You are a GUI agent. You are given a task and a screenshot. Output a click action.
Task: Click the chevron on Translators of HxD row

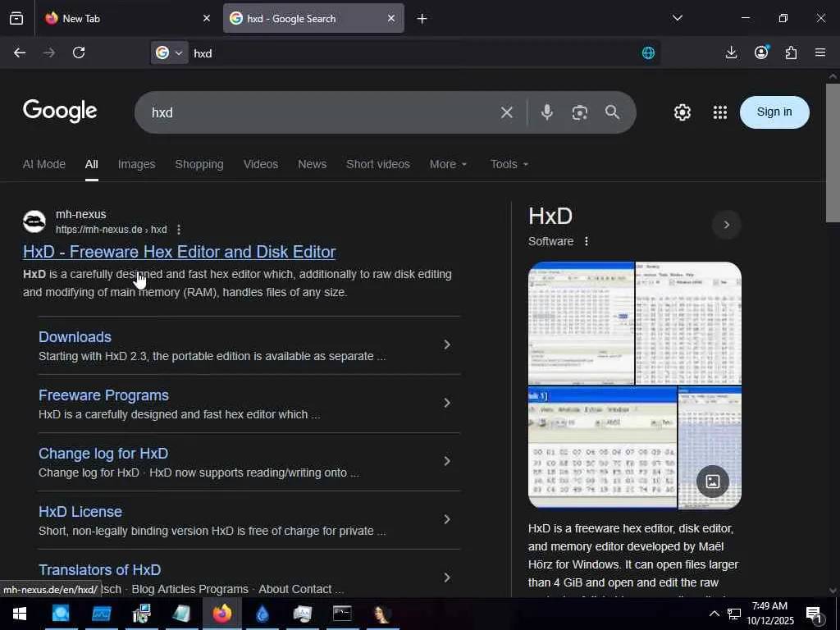click(447, 577)
